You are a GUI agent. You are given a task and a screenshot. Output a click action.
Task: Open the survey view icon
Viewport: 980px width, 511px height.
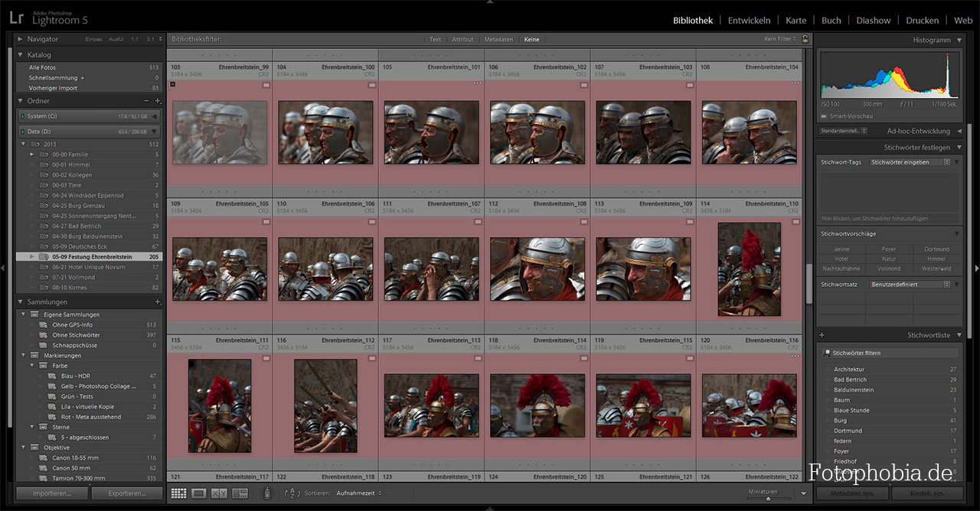240,493
